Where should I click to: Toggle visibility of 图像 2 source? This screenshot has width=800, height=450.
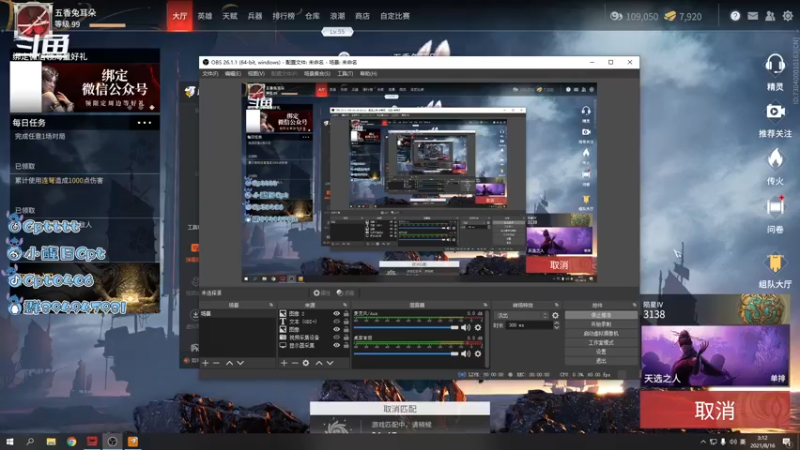click(x=336, y=314)
